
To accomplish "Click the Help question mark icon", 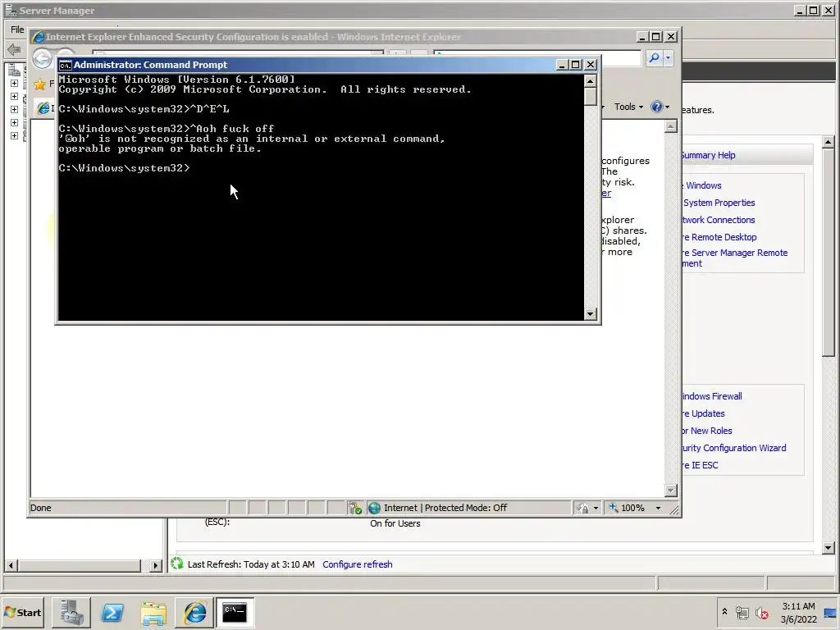I will tap(657, 107).
